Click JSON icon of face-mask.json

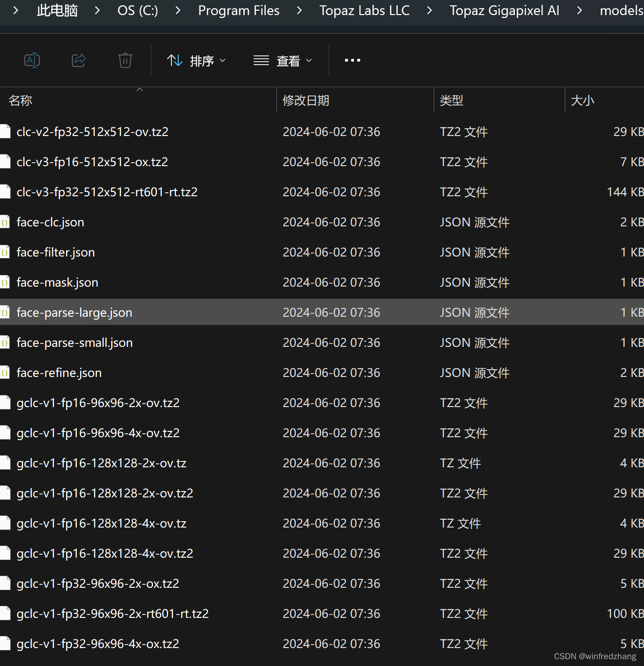(5, 282)
